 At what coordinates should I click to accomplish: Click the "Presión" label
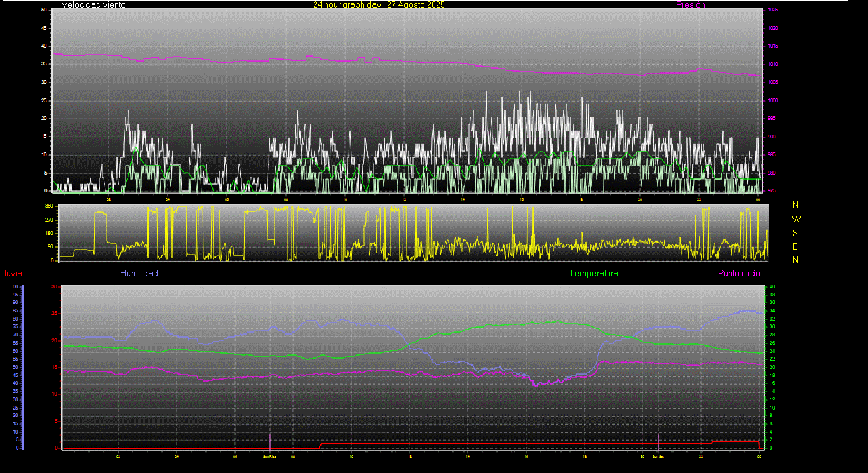click(690, 5)
